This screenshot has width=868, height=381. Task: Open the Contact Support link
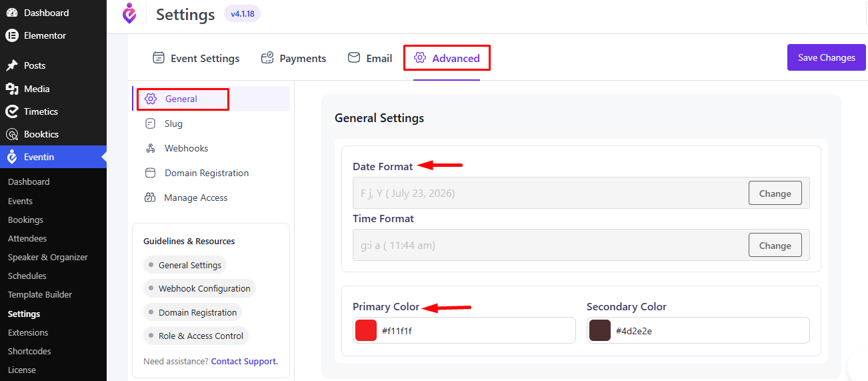pos(244,361)
